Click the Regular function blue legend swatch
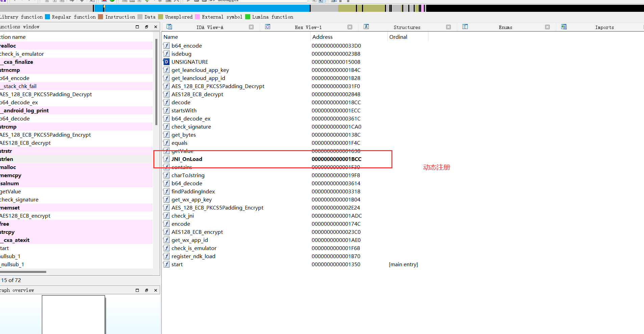Screen dimensions: 644x334 click(x=48, y=17)
